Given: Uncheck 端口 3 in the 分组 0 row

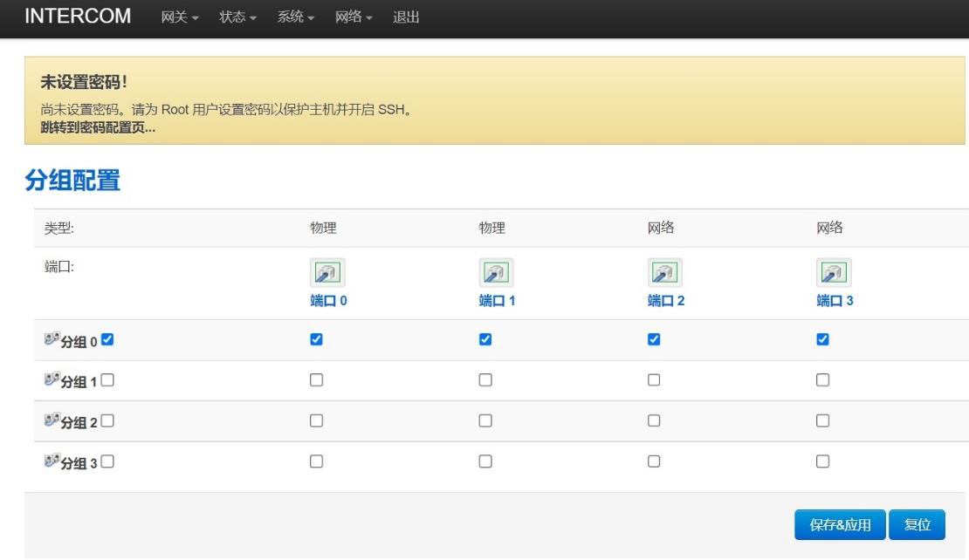Looking at the screenshot, I should coord(822,339).
